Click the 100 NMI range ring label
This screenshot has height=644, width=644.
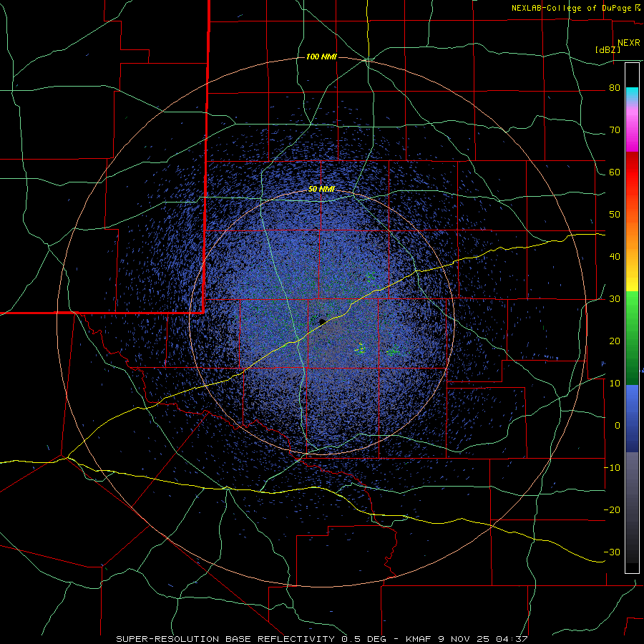[321, 57]
